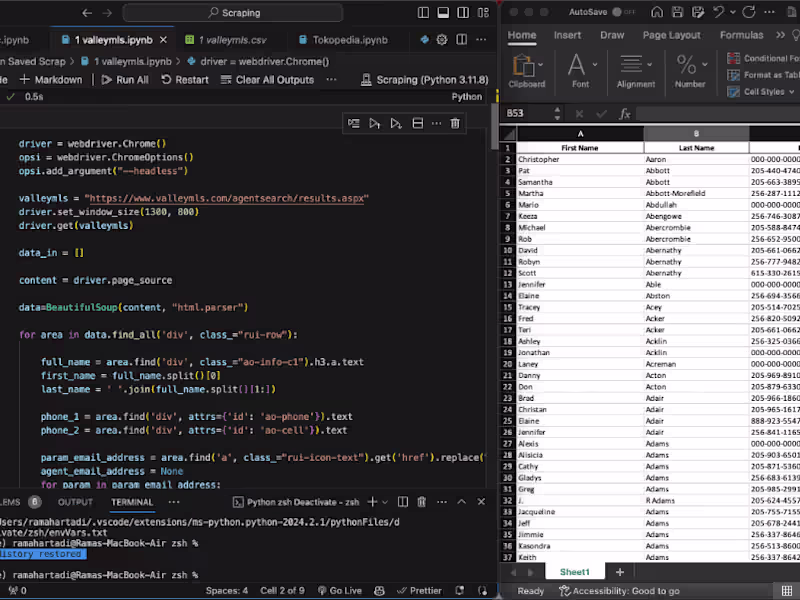Delete the notebook cell with trash icon

[x=455, y=123]
